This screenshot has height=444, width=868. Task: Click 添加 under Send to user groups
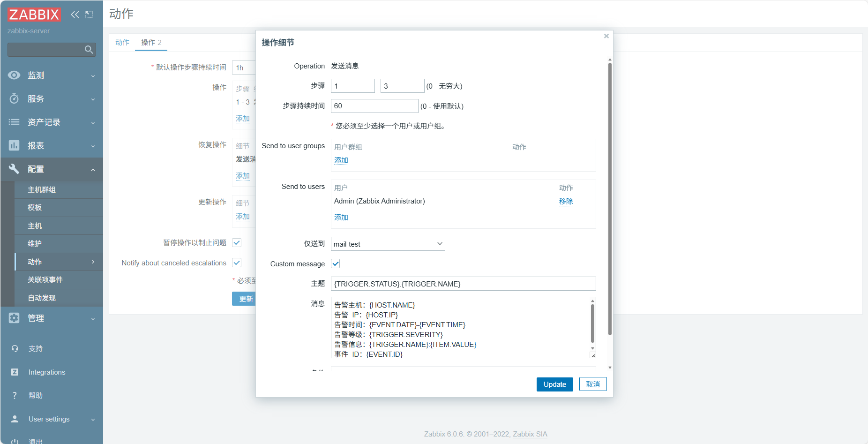[341, 160]
